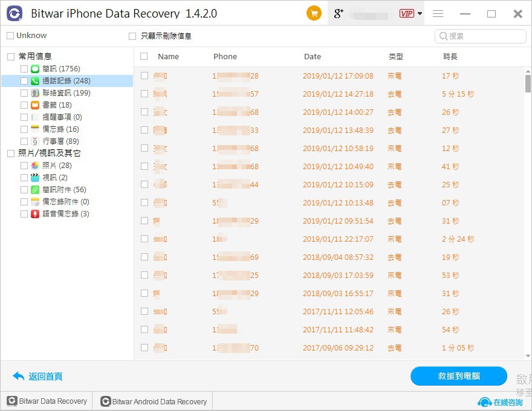Click the date 2017/09/06 09:29:12

pos(338,348)
